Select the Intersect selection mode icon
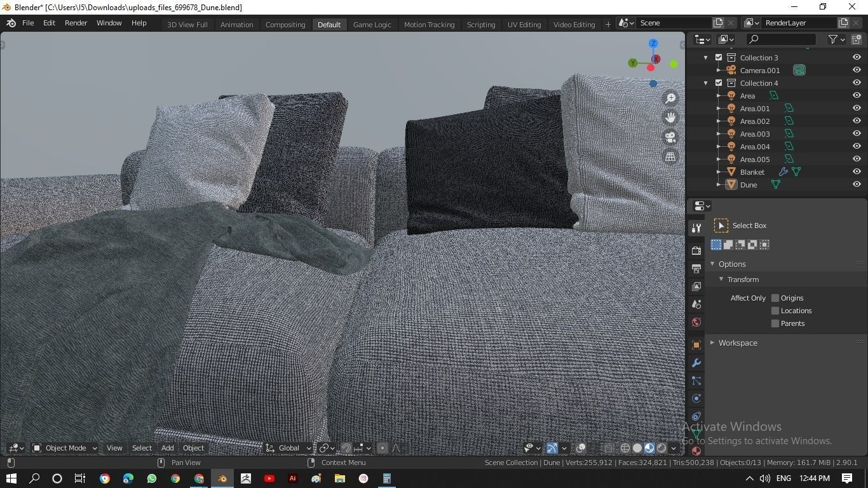The image size is (868, 488). [x=764, y=245]
